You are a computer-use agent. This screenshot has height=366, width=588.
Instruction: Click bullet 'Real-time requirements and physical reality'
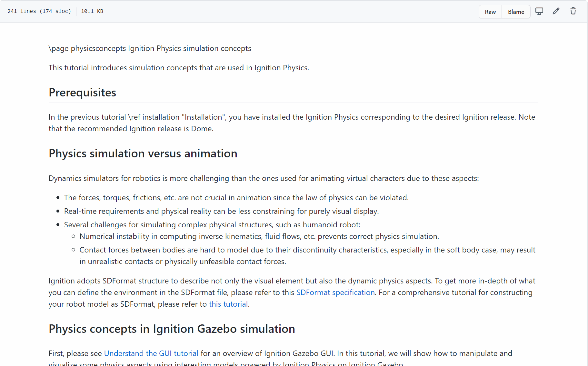(222, 211)
